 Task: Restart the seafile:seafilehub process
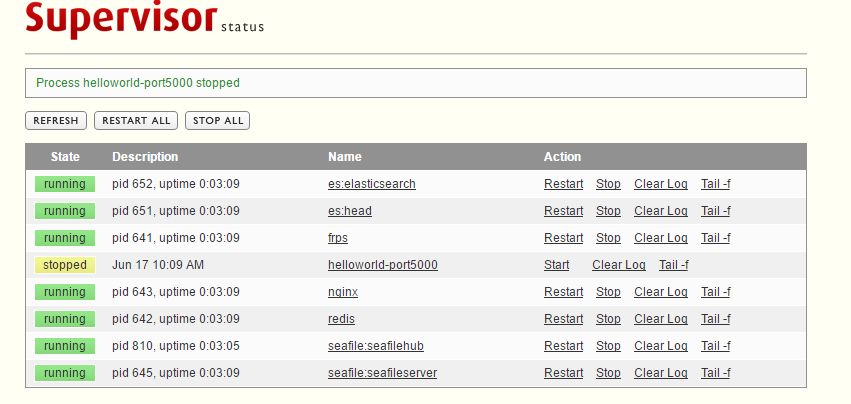(563, 346)
